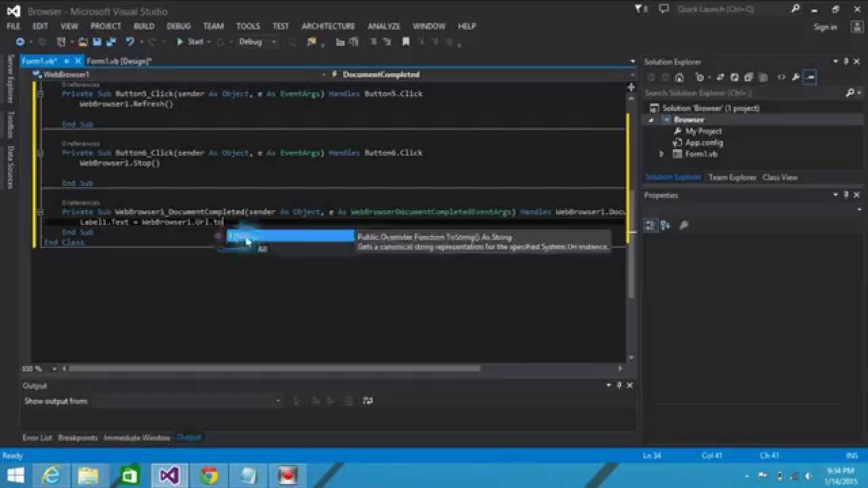Click the Home icon in Solution Explorer
The height and width of the screenshot is (488, 868).
679,77
